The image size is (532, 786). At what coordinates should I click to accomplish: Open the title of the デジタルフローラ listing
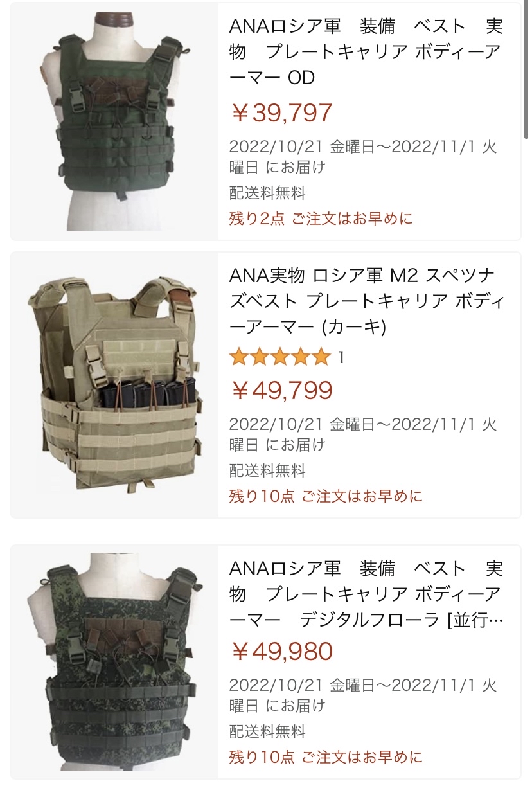click(366, 594)
